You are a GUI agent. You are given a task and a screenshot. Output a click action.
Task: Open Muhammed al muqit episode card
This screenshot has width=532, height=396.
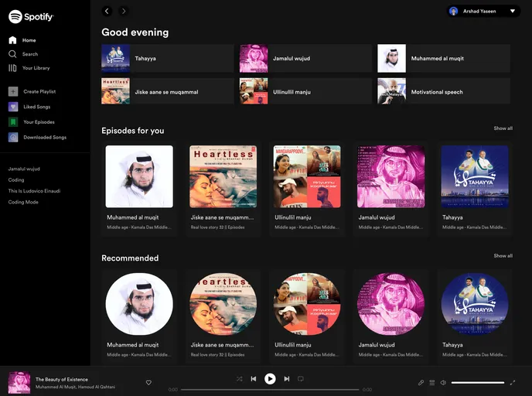(139, 189)
